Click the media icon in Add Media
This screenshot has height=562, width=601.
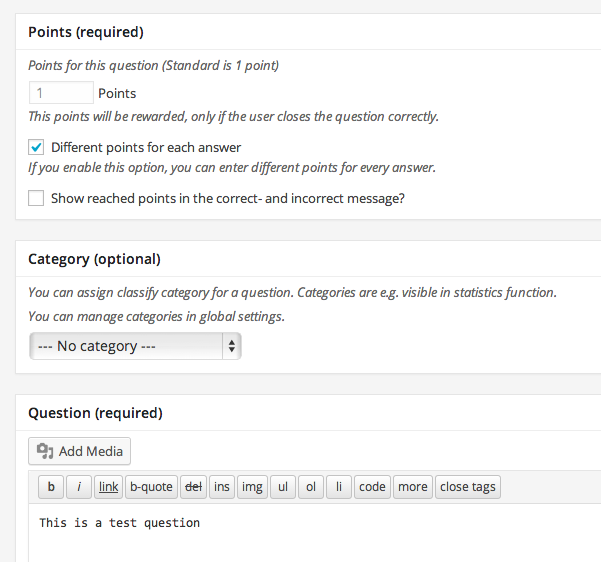(45, 451)
